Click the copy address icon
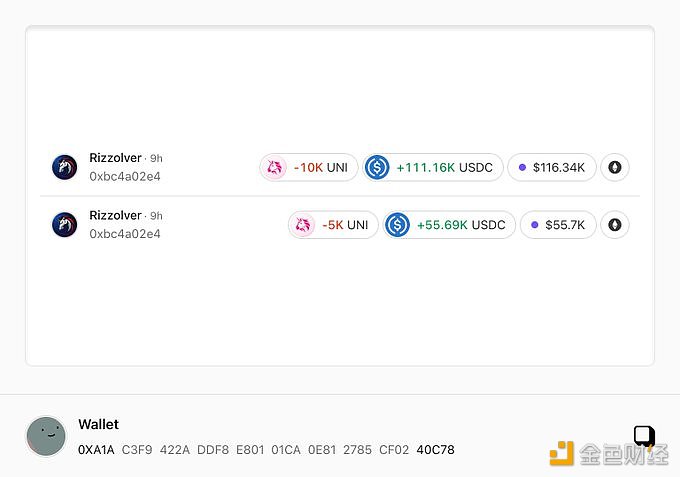Screen dimensions: 680x477 coord(644,436)
